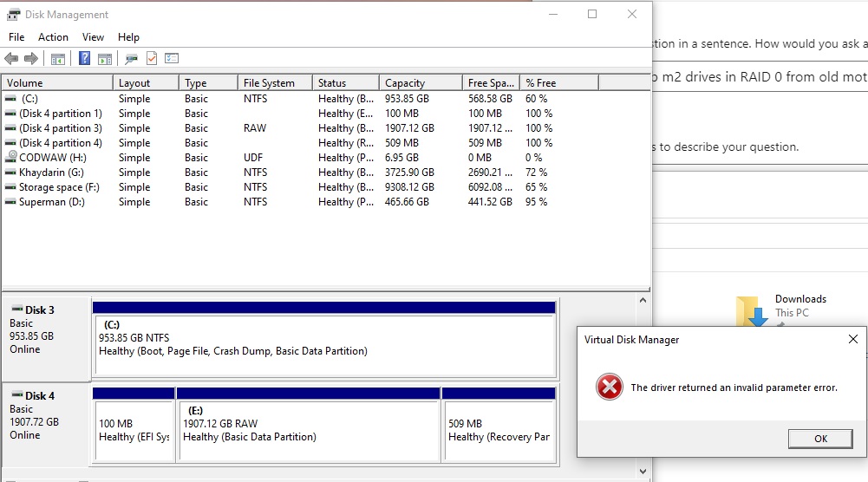Sort by the Free Space column header
This screenshot has height=482, width=868.
[491, 83]
